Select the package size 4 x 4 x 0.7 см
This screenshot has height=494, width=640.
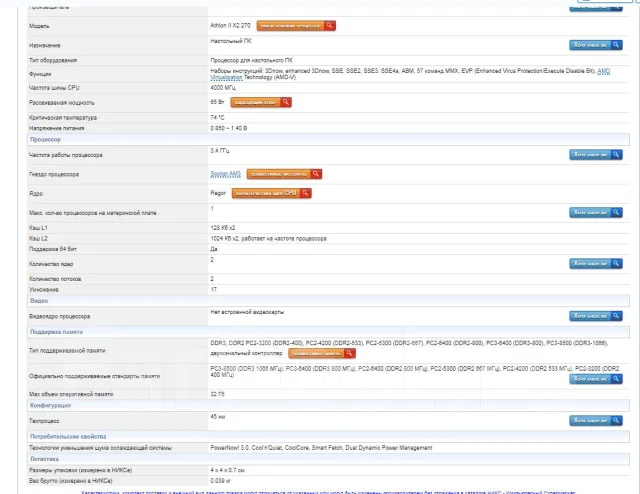[227, 470]
